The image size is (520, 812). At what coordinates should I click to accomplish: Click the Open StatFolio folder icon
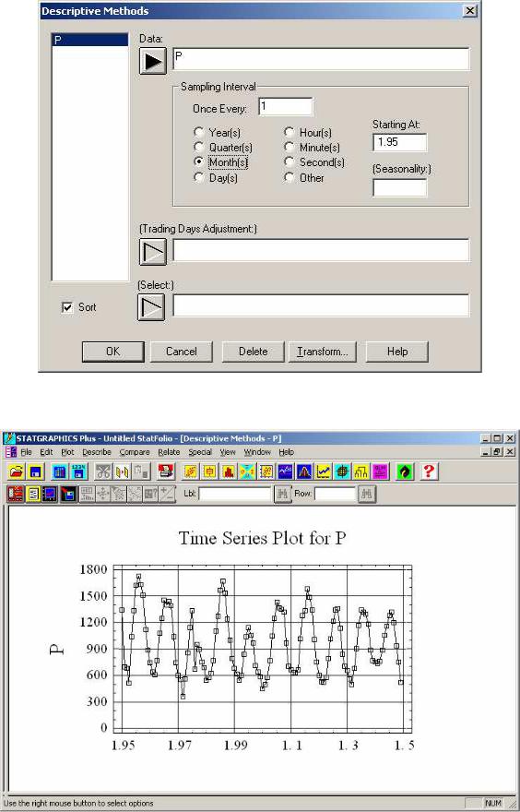pyautogui.click(x=17, y=472)
